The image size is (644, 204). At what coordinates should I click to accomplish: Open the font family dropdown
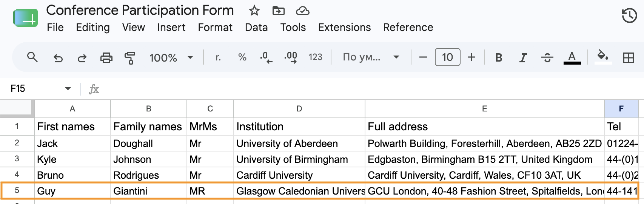pyautogui.click(x=371, y=57)
